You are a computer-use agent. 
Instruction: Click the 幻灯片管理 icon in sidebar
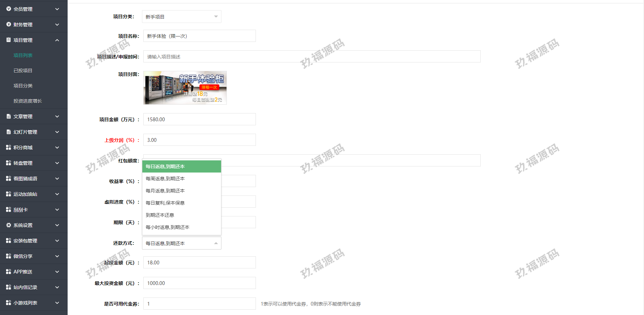(9, 132)
